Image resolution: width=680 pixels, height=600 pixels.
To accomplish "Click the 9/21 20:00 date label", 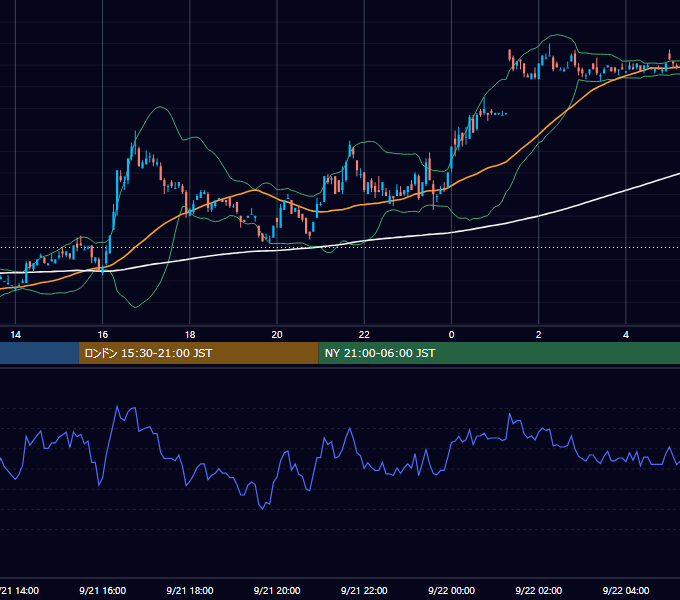I will (277, 590).
